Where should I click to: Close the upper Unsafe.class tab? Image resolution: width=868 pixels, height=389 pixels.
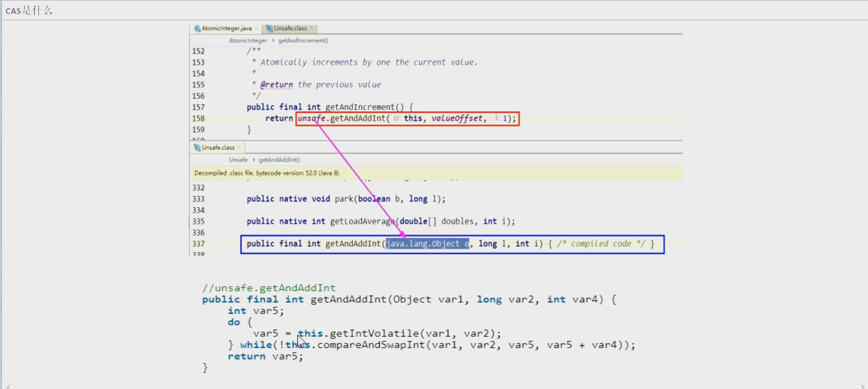pyautogui.click(x=311, y=28)
